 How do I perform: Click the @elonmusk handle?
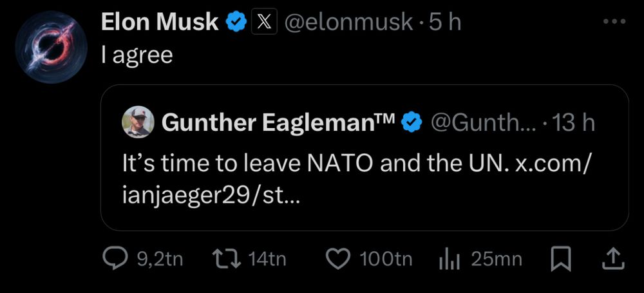click(x=348, y=22)
